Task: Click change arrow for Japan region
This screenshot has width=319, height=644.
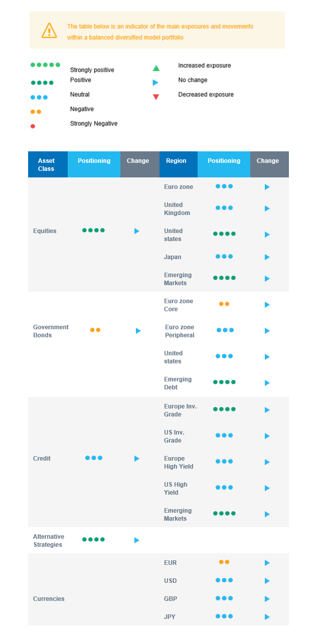Action: 267,257
